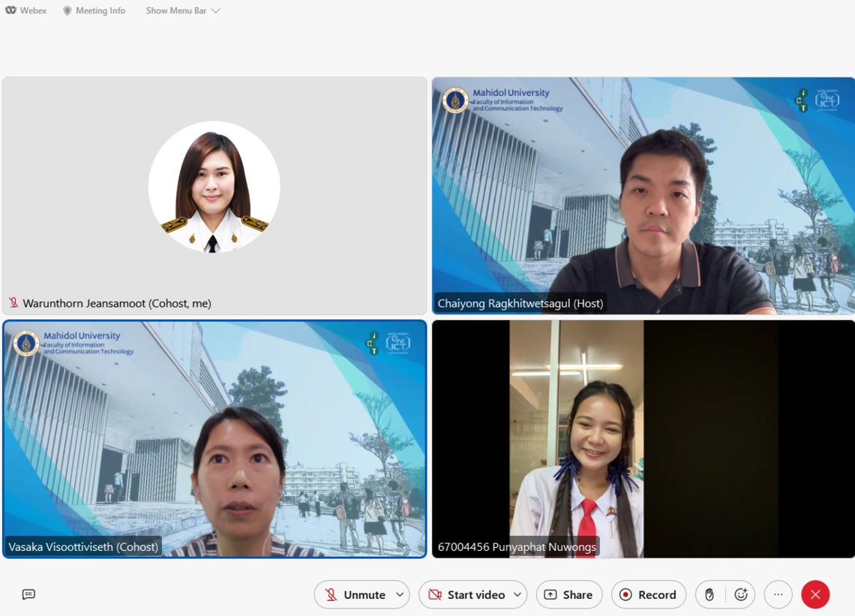Click the red leave meeting button
855x616 pixels.
[815, 594]
